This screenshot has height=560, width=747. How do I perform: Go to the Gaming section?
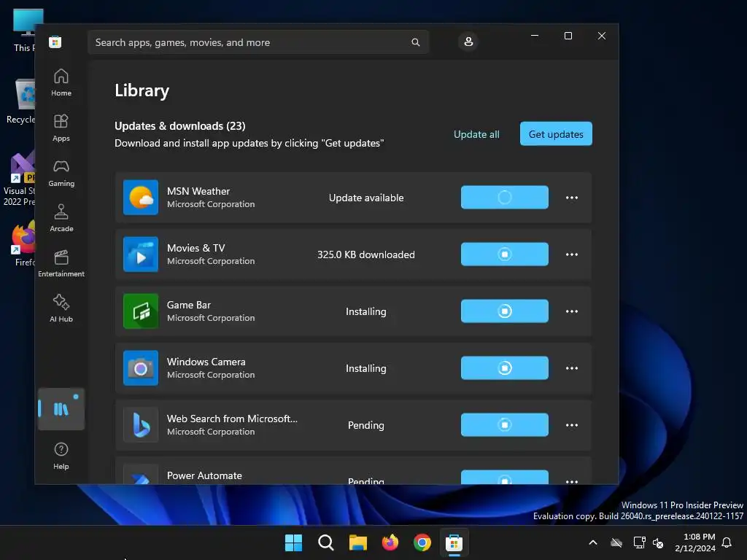(x=61, y=174)
